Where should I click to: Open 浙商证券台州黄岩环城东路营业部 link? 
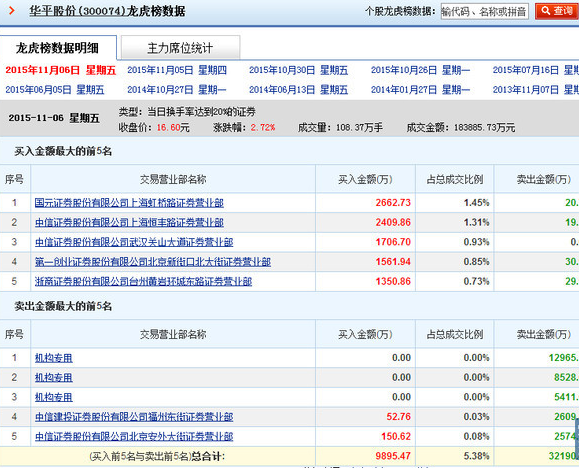click(x=143, y=281)
